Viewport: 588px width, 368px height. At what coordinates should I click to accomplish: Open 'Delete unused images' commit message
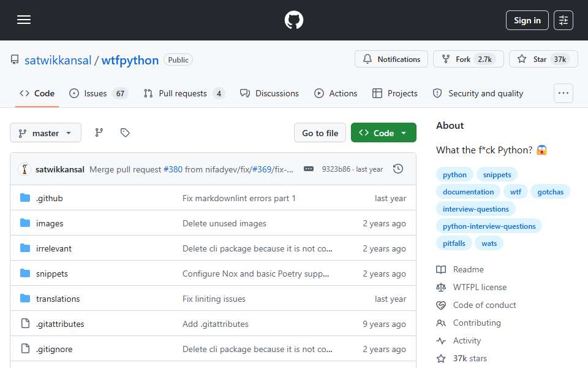(224, 223)
